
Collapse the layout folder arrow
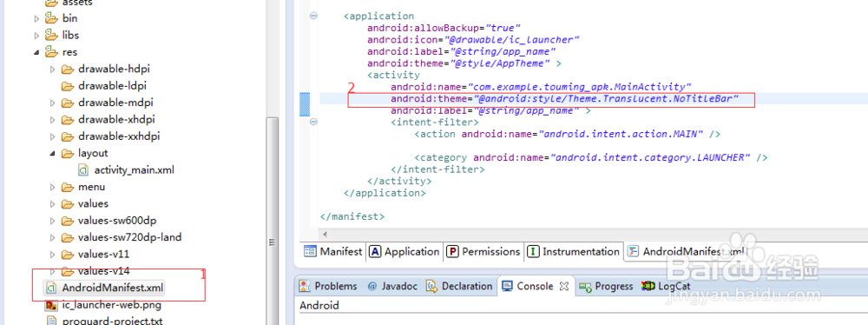53,154
